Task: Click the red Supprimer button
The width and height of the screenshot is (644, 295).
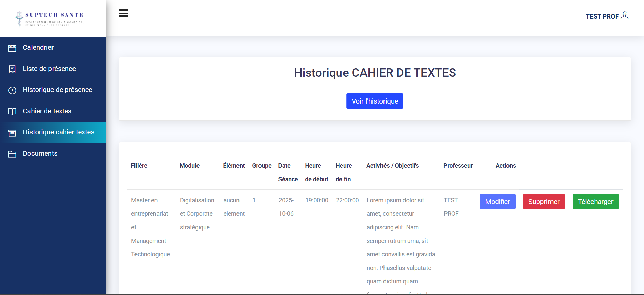Action: click(544, 202)
